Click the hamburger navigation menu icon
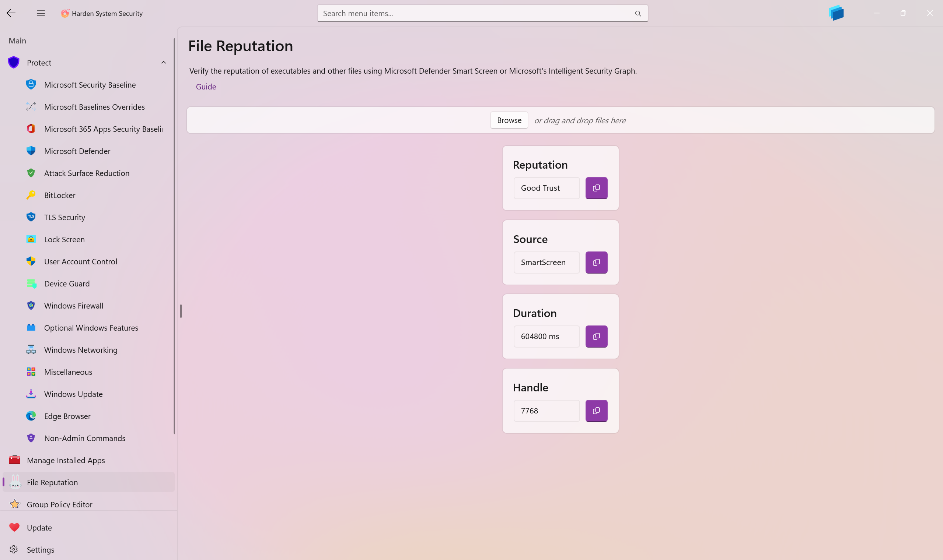 click(41, 14)
